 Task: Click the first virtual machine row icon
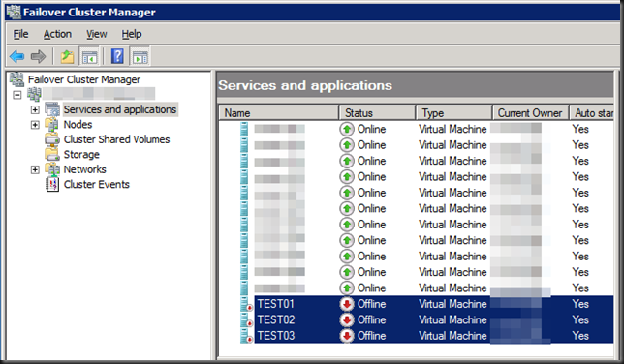point(244,129)
